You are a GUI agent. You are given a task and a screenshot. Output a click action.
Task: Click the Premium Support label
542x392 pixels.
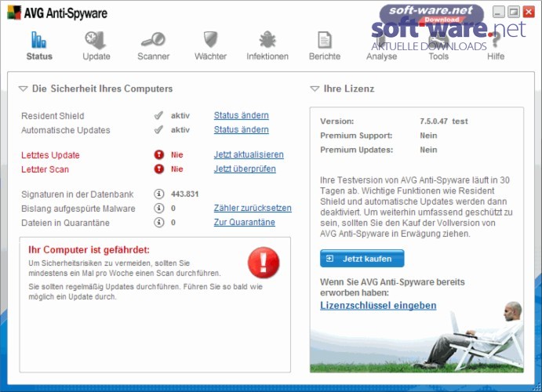tap(356, 136)
